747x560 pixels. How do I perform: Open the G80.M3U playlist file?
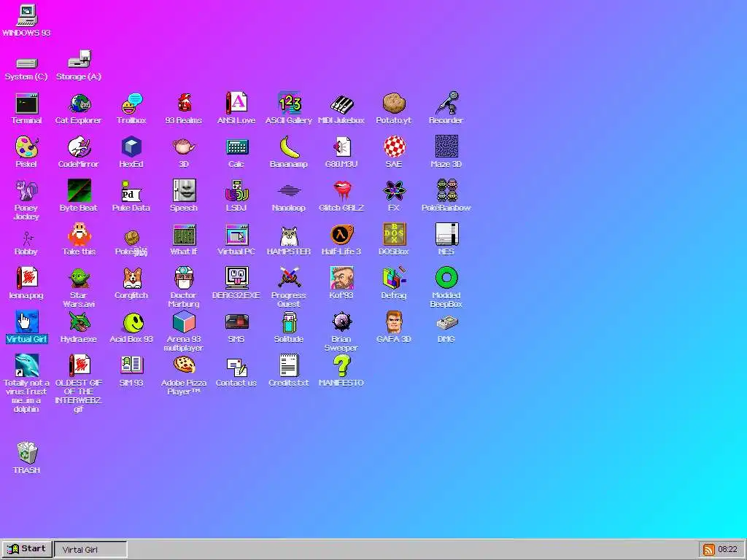(341, 147)
